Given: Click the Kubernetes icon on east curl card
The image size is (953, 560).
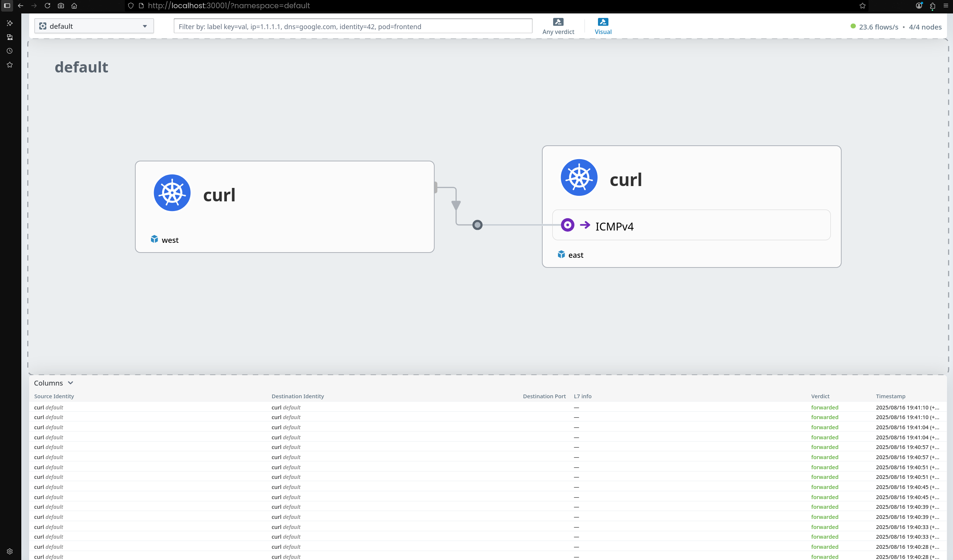Looking at the screenshot, I should click(x=579, y=177).
